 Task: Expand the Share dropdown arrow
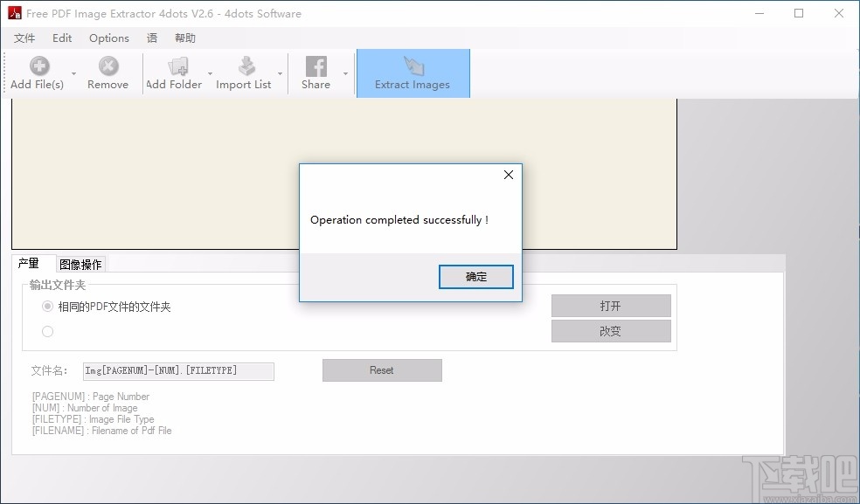pos(344,74)
